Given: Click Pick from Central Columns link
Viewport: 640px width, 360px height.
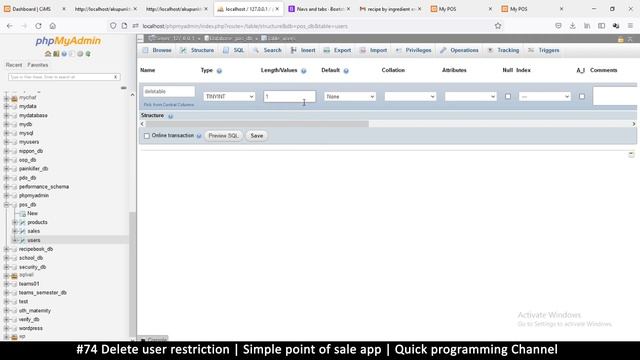Looking at the screenshot, I should 169,105.
